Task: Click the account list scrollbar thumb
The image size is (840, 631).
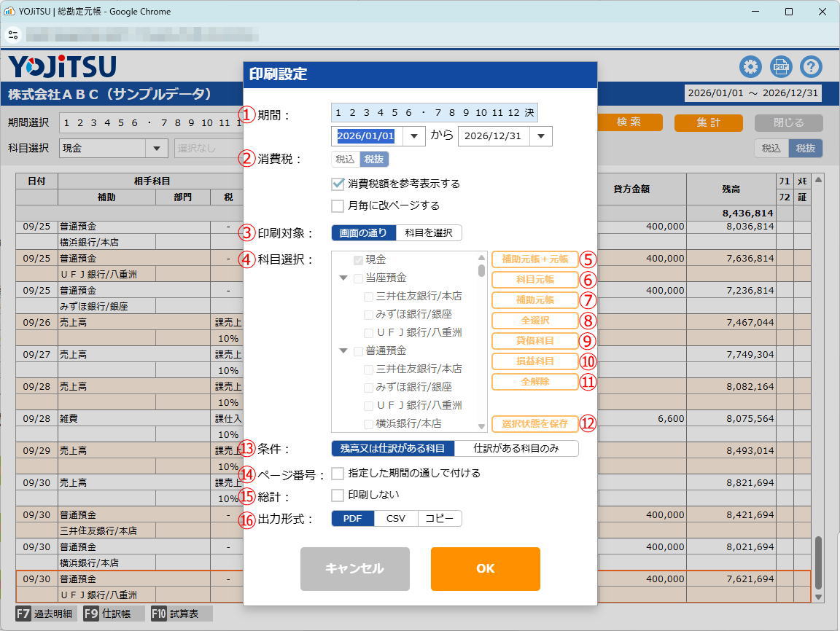Action: pos(481,270)
